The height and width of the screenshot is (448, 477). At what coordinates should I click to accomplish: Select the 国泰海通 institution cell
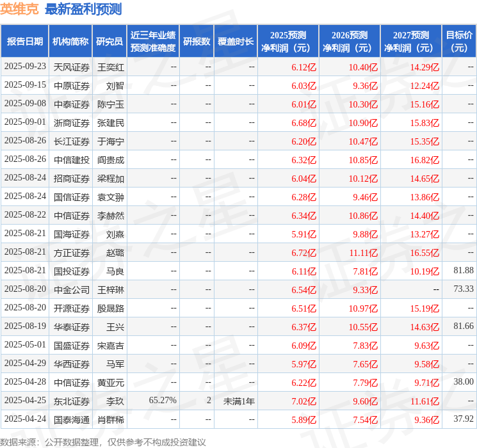[x=72, y=420]
